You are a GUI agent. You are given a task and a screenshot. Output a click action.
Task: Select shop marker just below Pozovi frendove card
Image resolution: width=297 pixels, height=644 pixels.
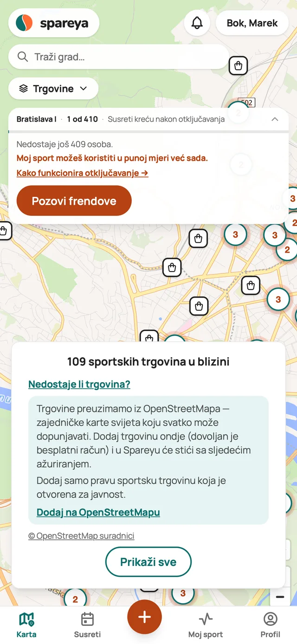pos(199,239)
